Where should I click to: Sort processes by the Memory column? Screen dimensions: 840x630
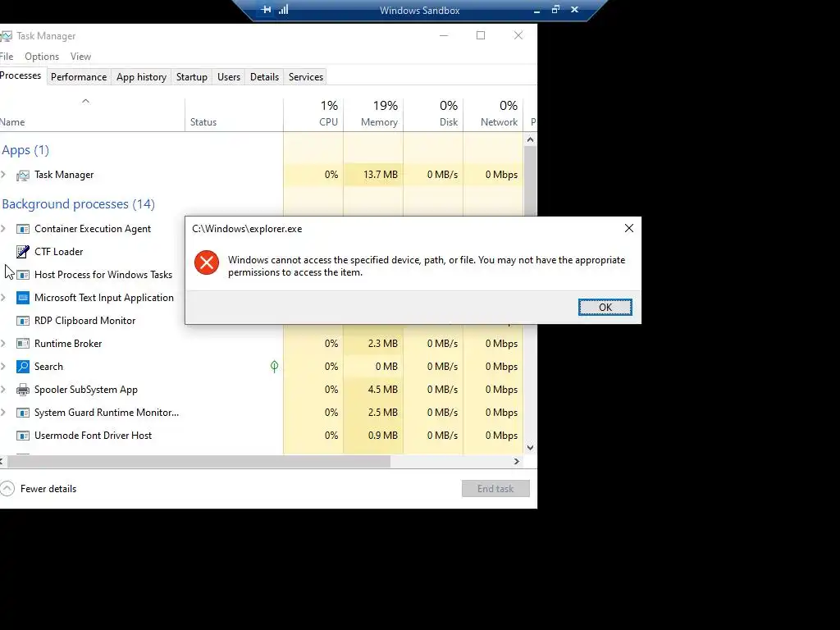pyautogui.click(x=373, y=114)
